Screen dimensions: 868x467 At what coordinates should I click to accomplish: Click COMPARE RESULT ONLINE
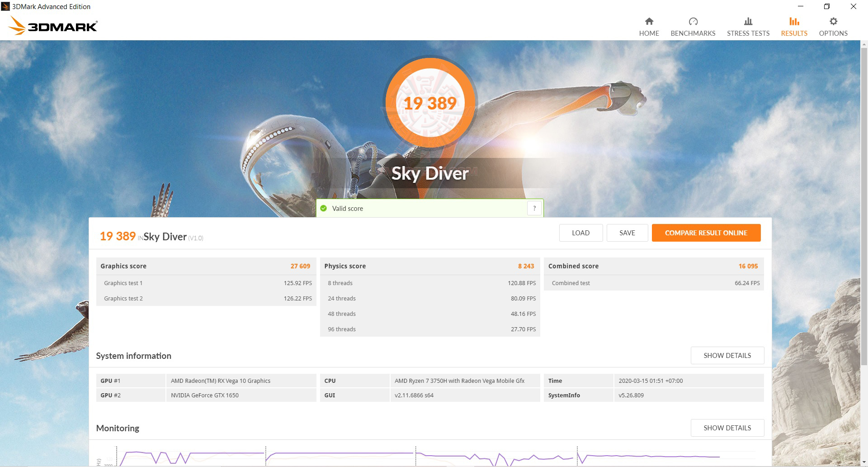pos(706,233)
